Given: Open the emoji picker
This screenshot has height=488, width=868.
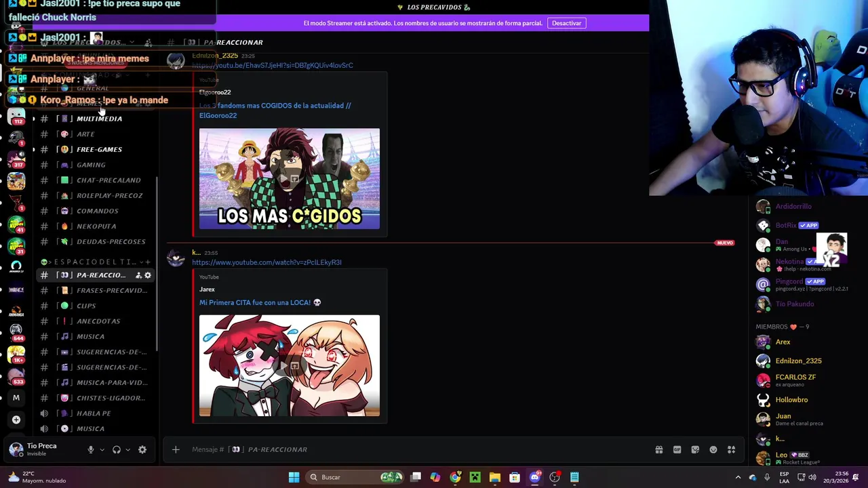Looking at the screenshot, I should [713, 449].
